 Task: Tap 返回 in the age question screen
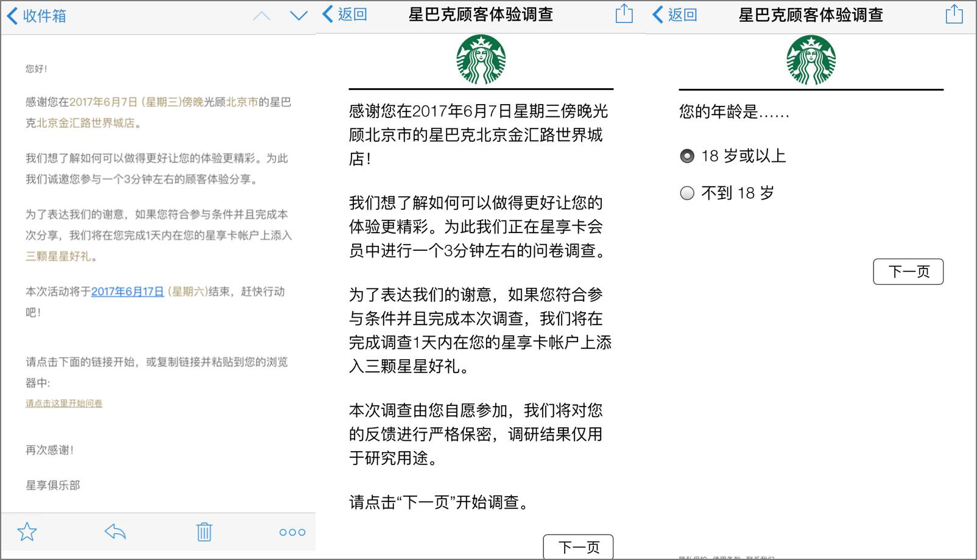click(675, 14)
